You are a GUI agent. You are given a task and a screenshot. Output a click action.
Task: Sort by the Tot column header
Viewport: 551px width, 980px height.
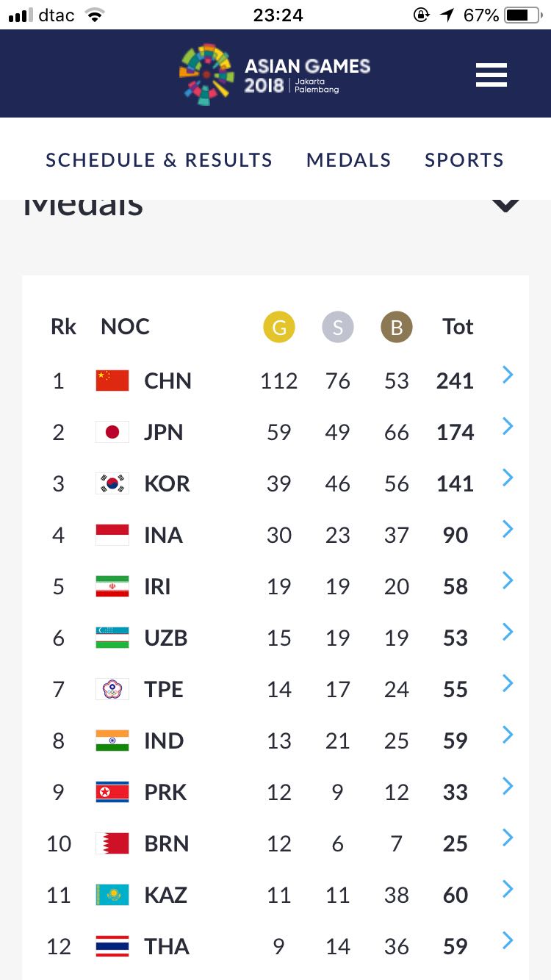[458, 327]
